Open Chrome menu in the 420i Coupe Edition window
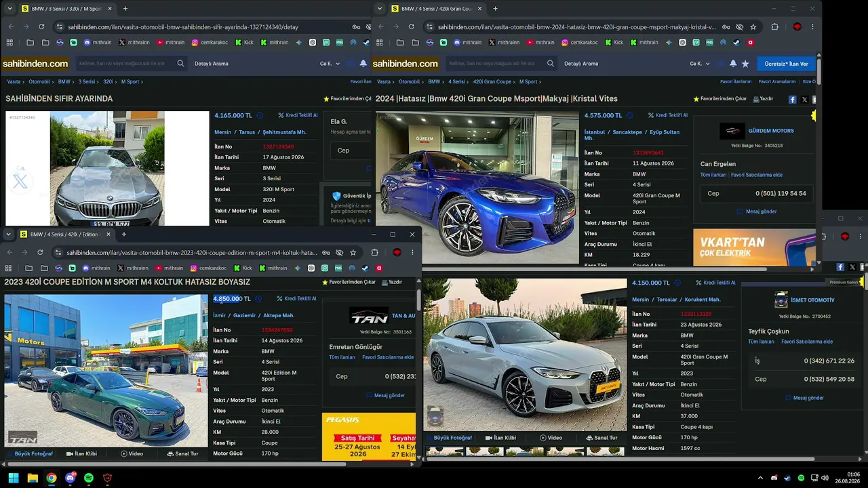Image resolution: width=868 pixels, height=488 pixels. pos(412,253)
